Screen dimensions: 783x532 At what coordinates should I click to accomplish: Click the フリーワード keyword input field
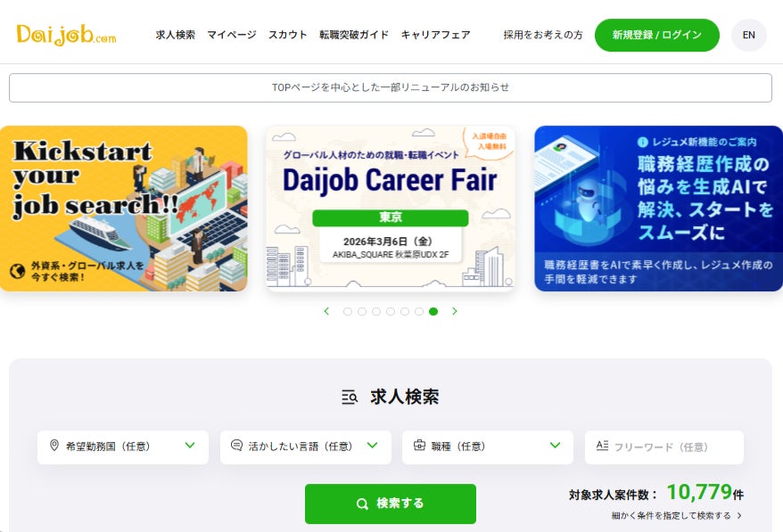[x=664, y=447]
